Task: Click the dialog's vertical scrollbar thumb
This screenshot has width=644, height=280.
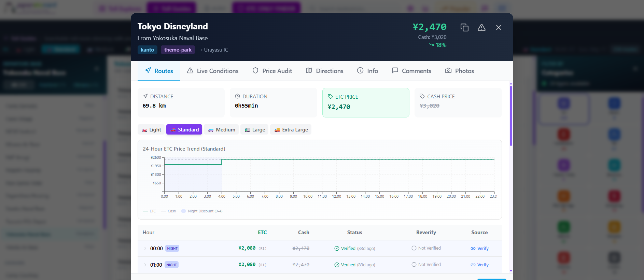Action: coord(511,116)
